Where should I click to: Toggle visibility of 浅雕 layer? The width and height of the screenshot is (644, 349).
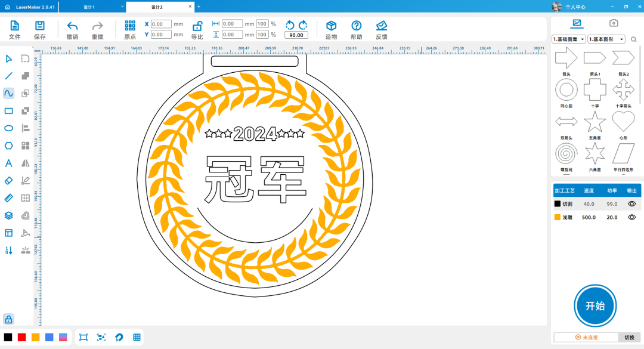tap(631, 217)
